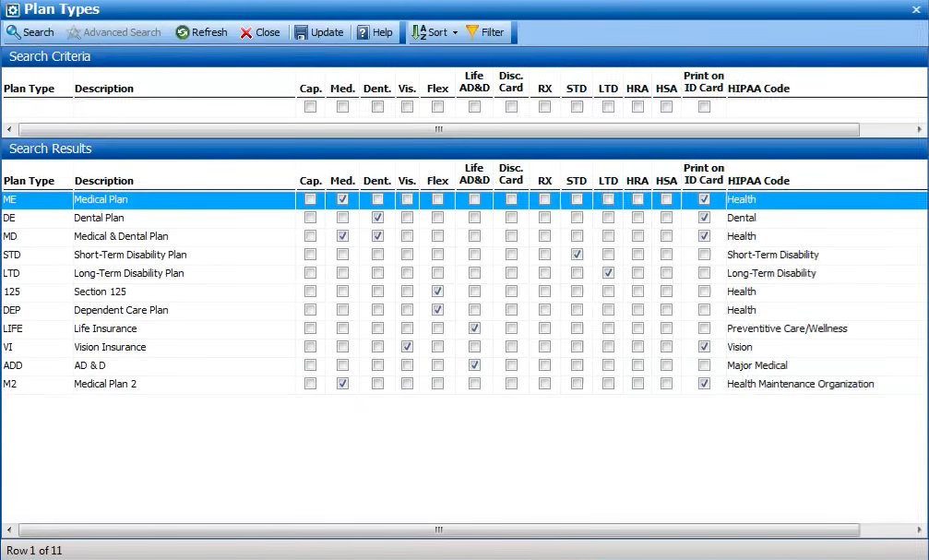Click Plan Type column header in Search Results

[x=29, y=181]
